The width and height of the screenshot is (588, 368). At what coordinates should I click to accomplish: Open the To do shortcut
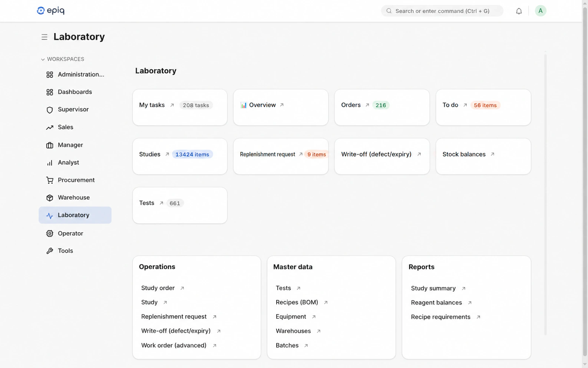[483, 107]
